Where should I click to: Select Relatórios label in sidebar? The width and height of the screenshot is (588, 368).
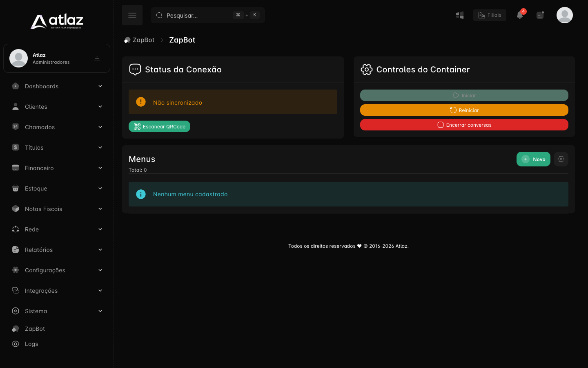pyautogui.click(x=39, y=250)
